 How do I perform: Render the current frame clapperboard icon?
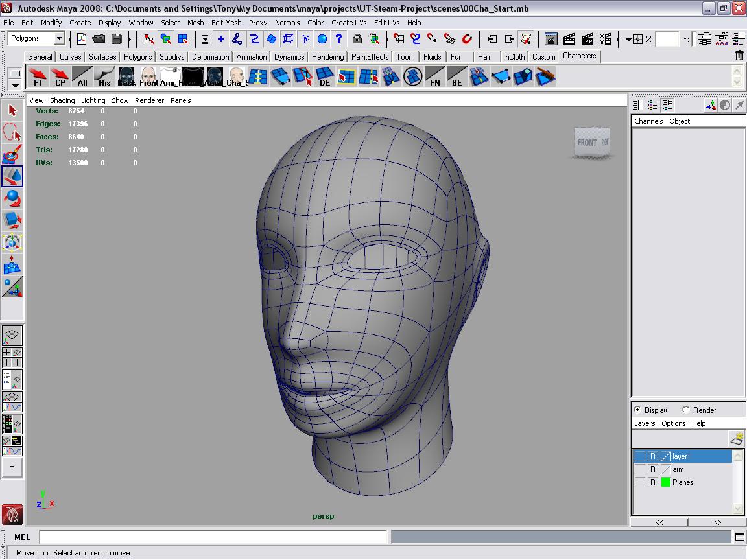569,39
